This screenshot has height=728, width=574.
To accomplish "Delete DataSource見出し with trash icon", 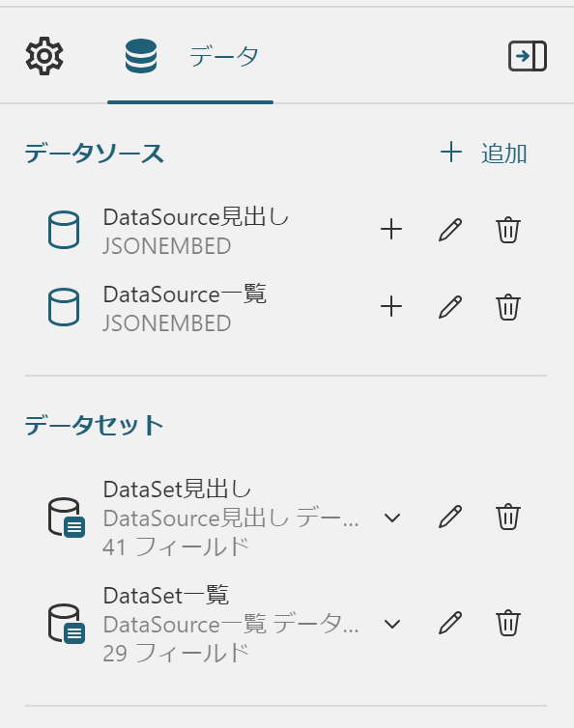I will [x=508, y=230].
